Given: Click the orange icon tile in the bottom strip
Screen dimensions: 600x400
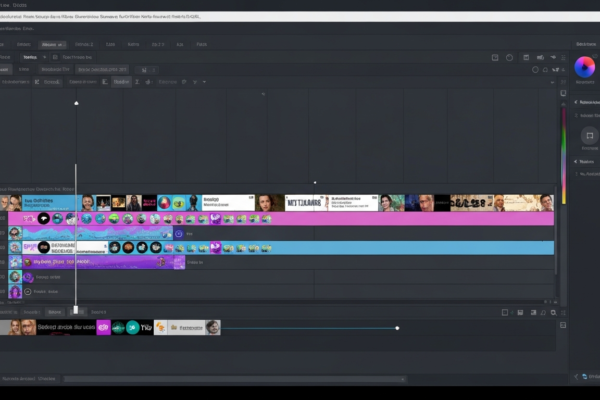Looking at the screenshot, I should click(160, 328).
